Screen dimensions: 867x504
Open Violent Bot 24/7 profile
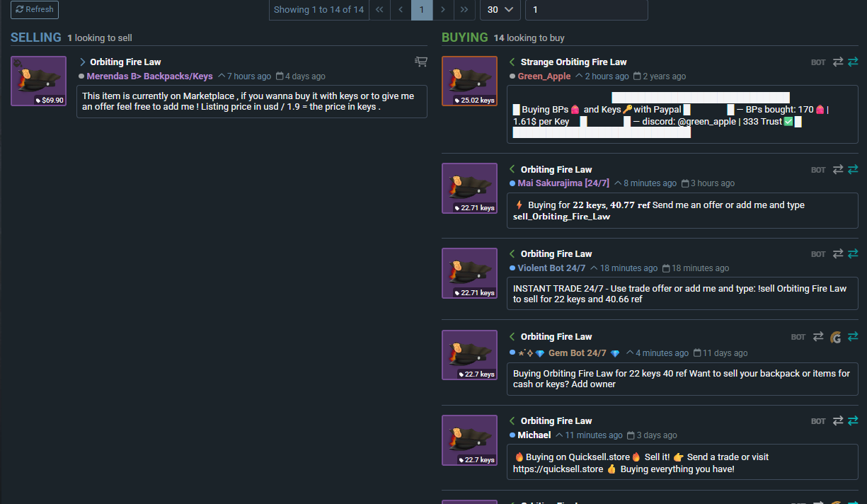(551, 268)
